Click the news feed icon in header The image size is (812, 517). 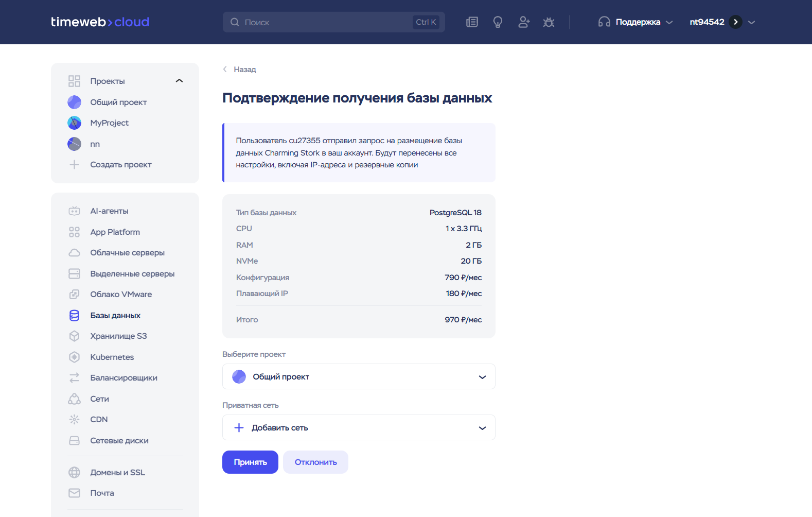[x=472, y=22]
